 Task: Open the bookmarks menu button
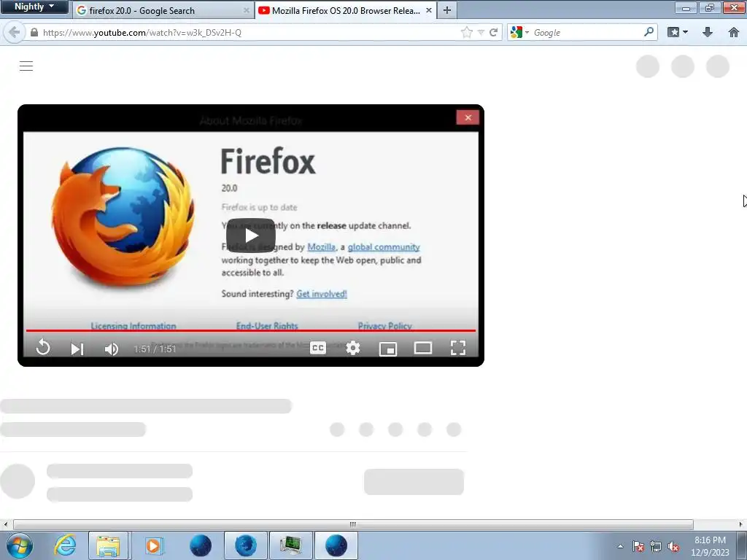678,32
